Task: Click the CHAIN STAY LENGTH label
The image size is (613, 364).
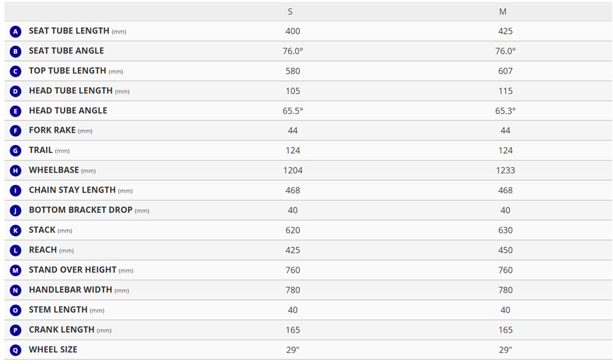Action: click(72, 190)
